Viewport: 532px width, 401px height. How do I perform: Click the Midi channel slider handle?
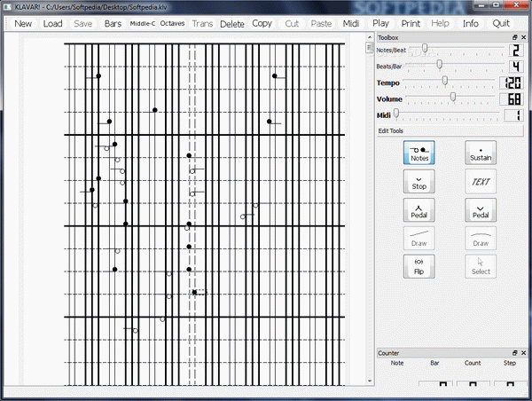point(396,113)
